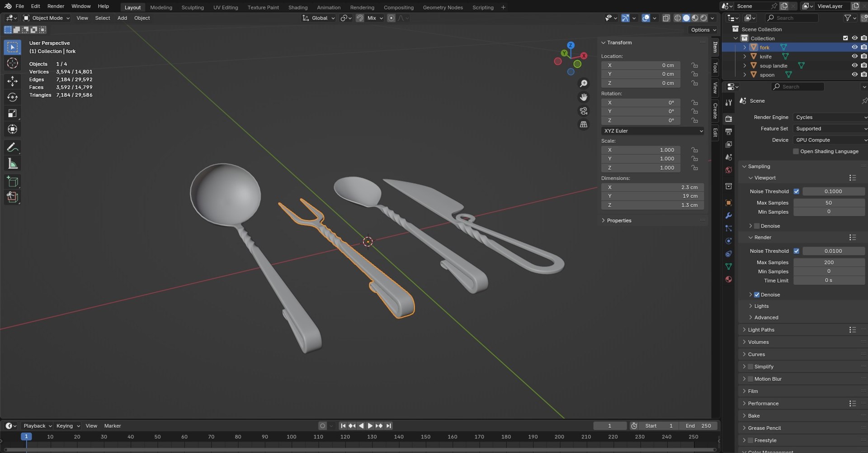Click the timeline Marker menu
Viewport: 868px width, 453px height.
[x=113, y=426]
